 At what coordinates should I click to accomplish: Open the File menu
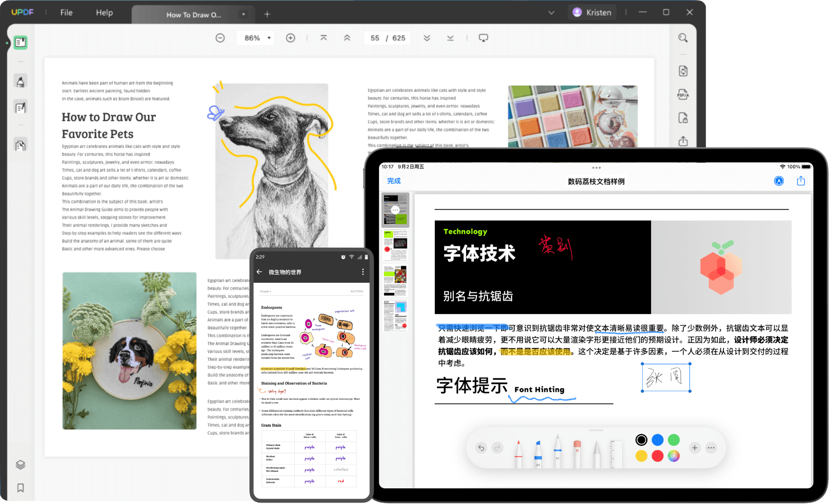tap(65, 12)
